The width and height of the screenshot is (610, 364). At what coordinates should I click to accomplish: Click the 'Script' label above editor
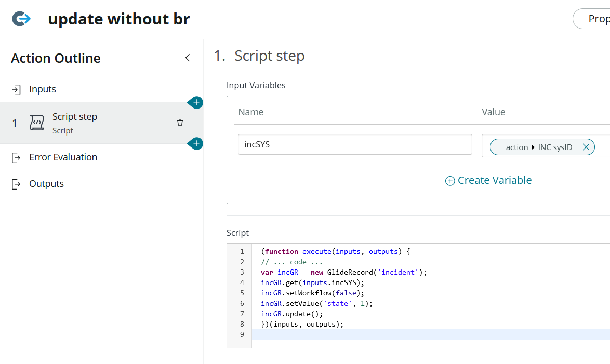tap(237, 233)
